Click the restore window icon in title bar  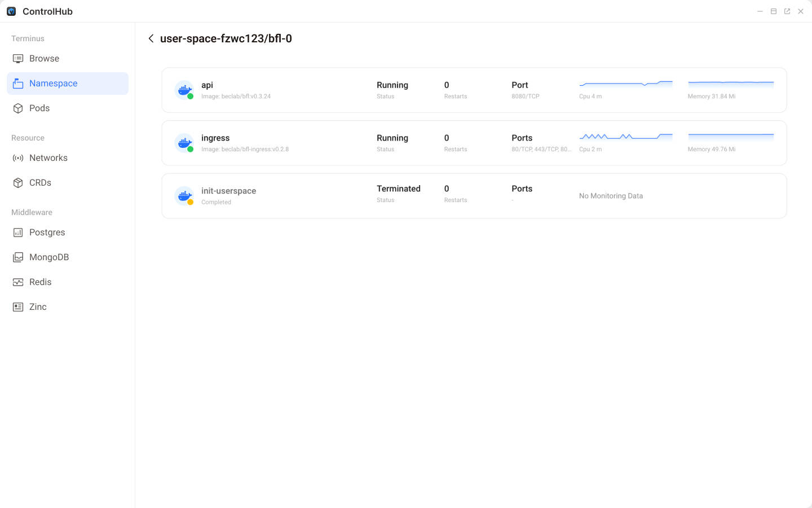774,11
